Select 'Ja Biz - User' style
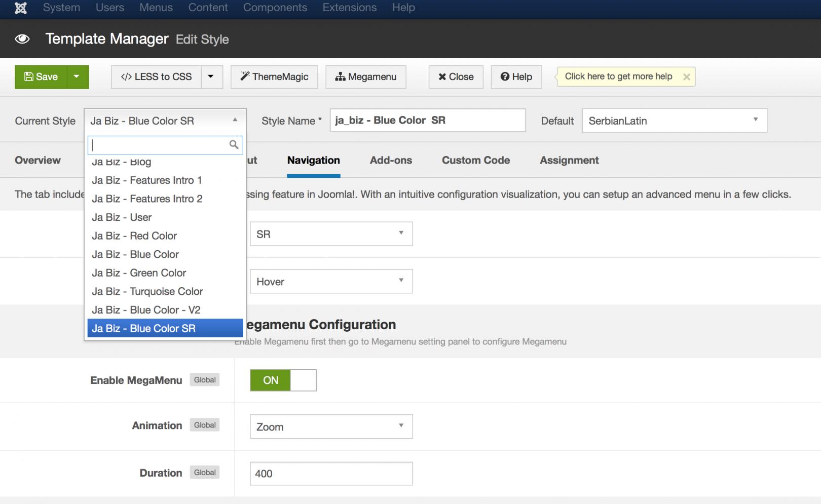 tap(165, 217)
